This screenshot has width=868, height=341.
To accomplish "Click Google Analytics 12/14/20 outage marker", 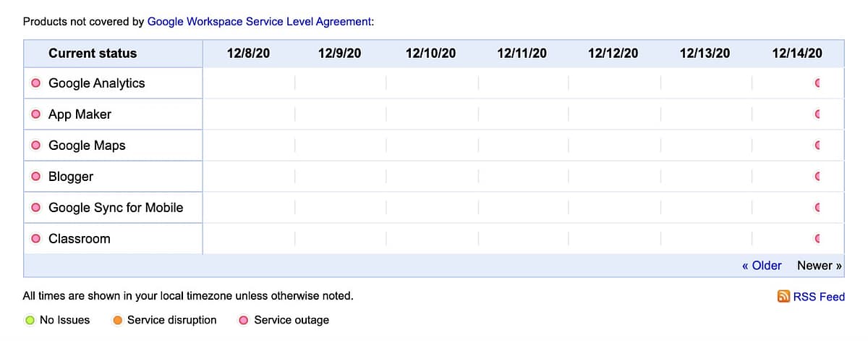I will pos(817,83).
